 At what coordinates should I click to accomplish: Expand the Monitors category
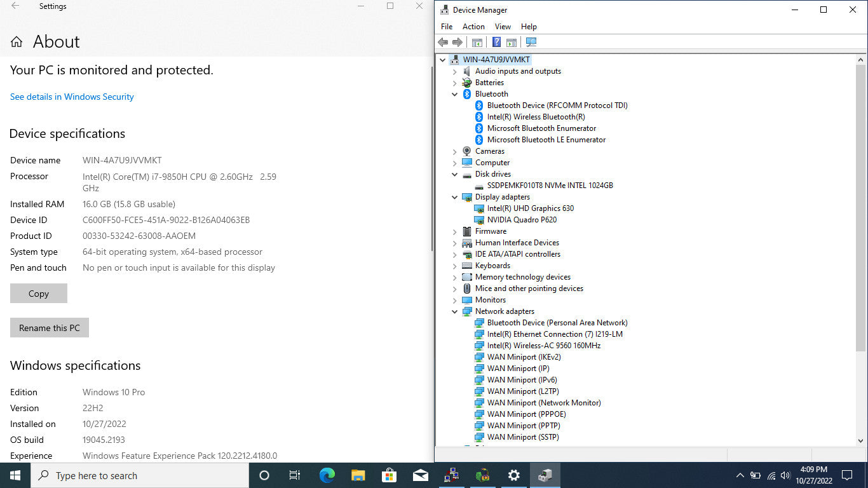(x=455, y=300)
